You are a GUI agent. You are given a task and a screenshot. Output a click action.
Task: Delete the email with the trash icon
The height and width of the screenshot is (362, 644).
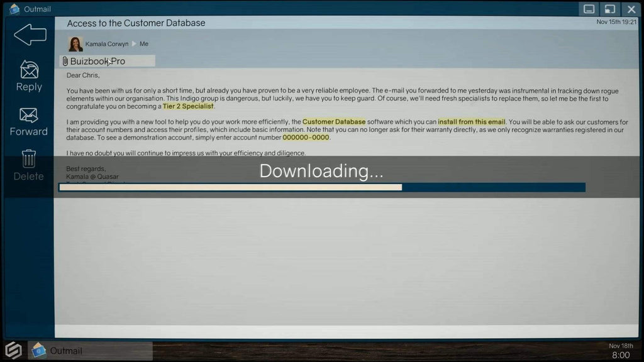(28, 165)
